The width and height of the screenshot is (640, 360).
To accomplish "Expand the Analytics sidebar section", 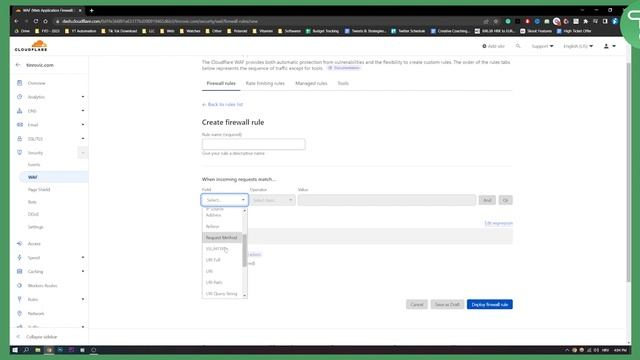I will click(x=83, y=97).
